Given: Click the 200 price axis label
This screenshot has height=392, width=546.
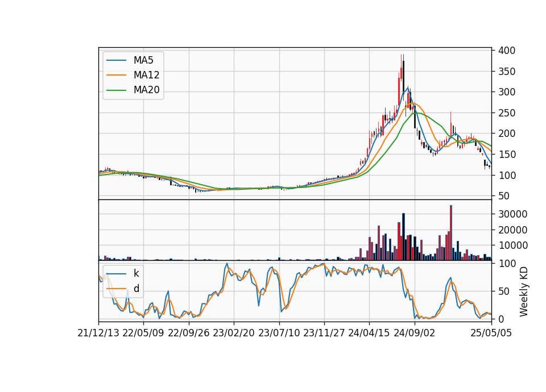Looking at the screenshot, I should click(x=507, y=134).
